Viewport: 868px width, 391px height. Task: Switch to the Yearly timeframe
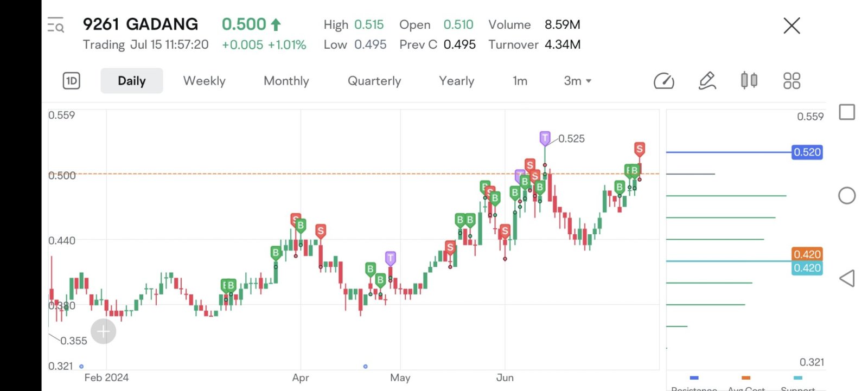click(x=456, y=81)
